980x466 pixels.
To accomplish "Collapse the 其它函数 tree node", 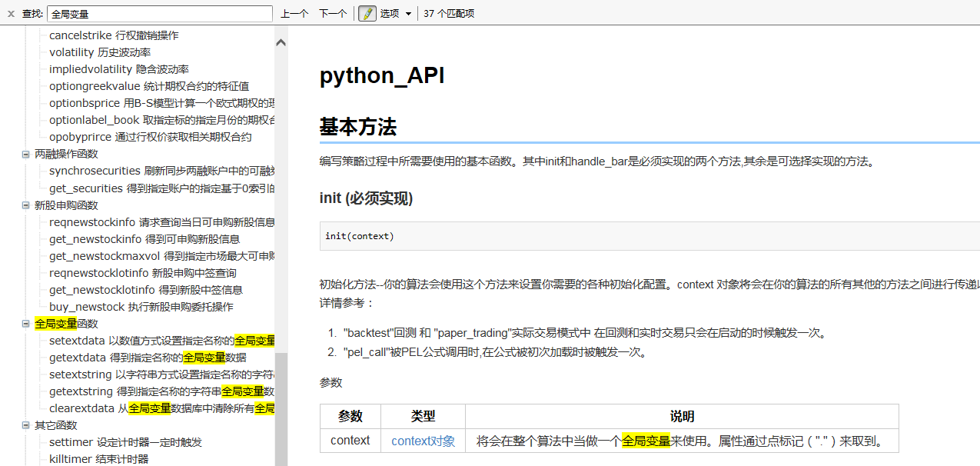I will click(25, 425).
